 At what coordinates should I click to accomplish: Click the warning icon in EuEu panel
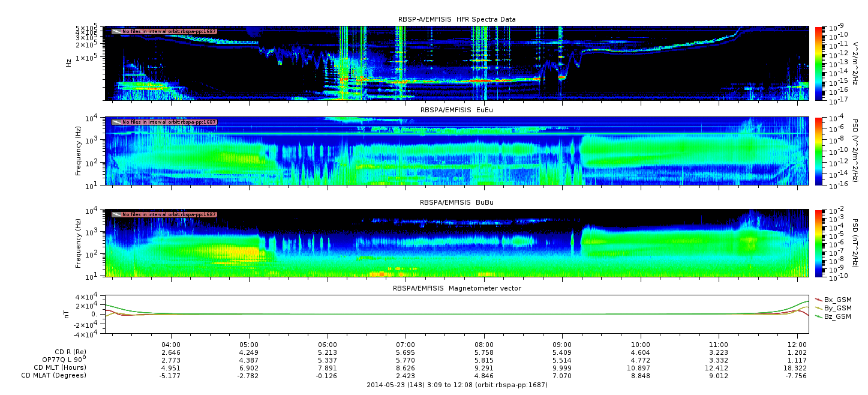tap(116, 122)
